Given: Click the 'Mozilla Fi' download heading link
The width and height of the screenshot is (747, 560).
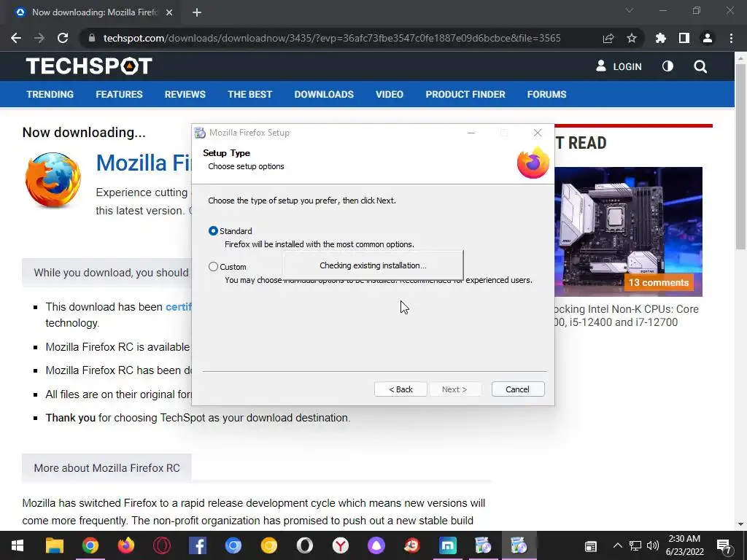Looking at the screenshot, I should [x=144, y=163].
